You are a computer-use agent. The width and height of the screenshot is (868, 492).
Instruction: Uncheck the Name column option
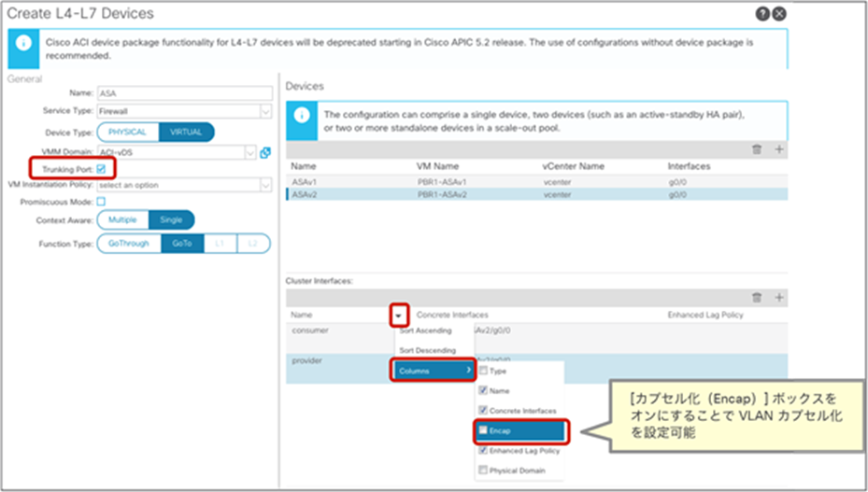pyautogui.click(x=483, y=390)
